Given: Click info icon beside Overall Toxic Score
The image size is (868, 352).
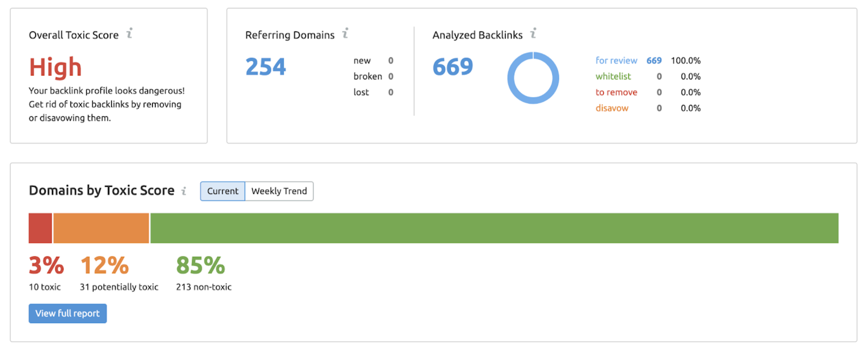Looking at the screenshot, I should 129,34.
